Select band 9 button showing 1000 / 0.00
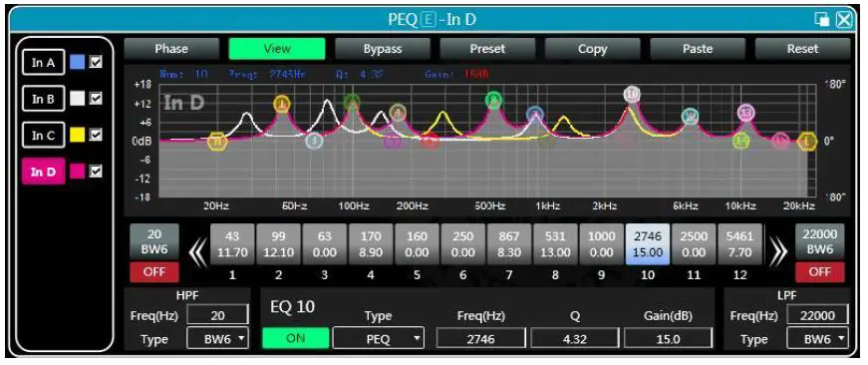The height and width of the screenshot is (365, 868). (601, 244)
